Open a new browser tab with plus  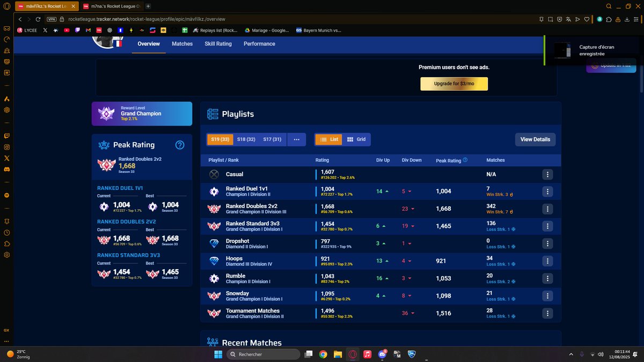[x=148, y=6]
